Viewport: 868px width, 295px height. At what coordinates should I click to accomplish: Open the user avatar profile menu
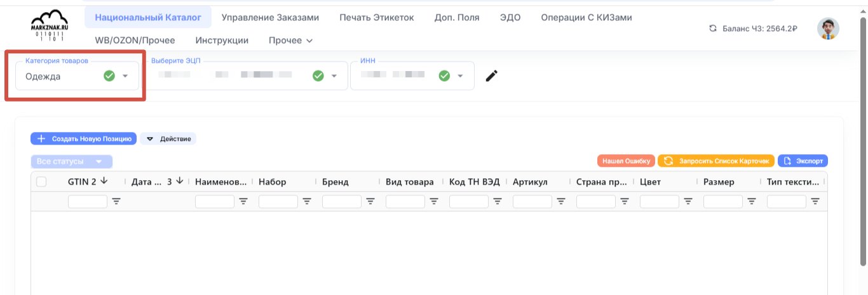tap(827, 29)
